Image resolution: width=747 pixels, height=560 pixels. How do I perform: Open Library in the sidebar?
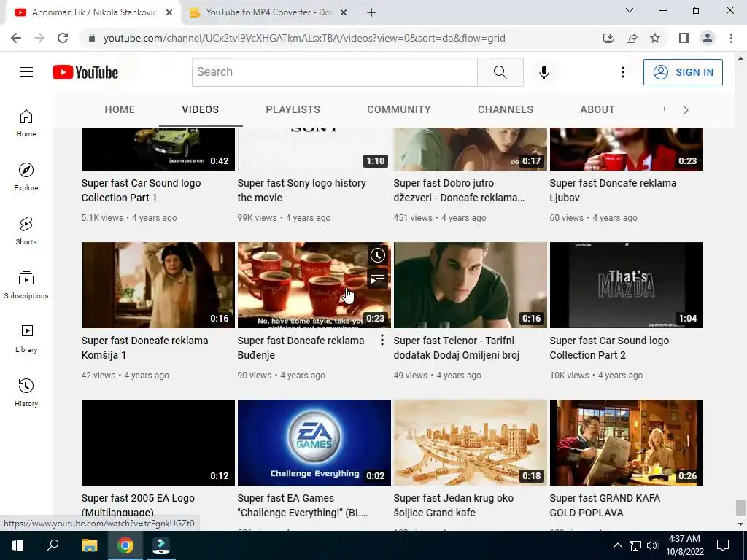point(26,338)
